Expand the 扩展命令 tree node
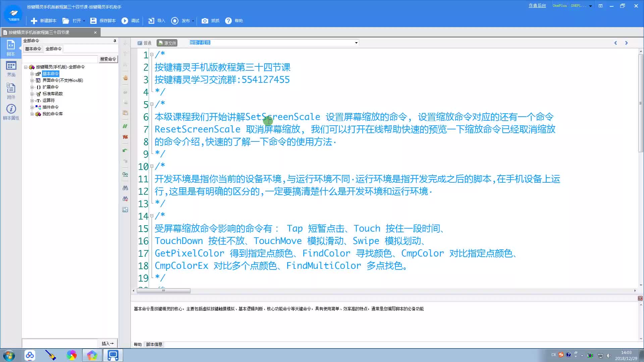 [x=32, y=87]
